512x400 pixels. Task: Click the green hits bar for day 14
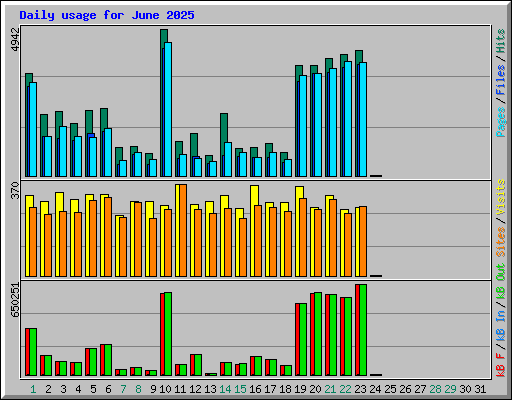[x=224, y=128]
